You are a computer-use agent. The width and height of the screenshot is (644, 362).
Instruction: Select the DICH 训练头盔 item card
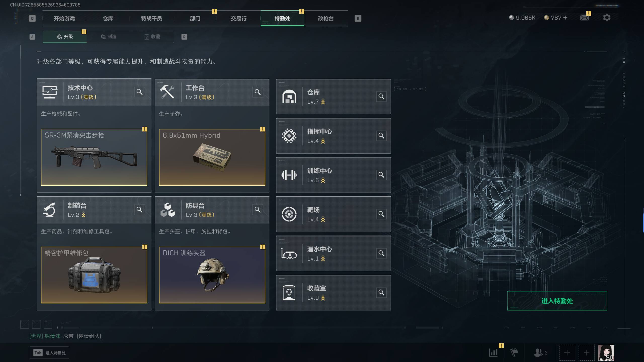coord(212,275)
